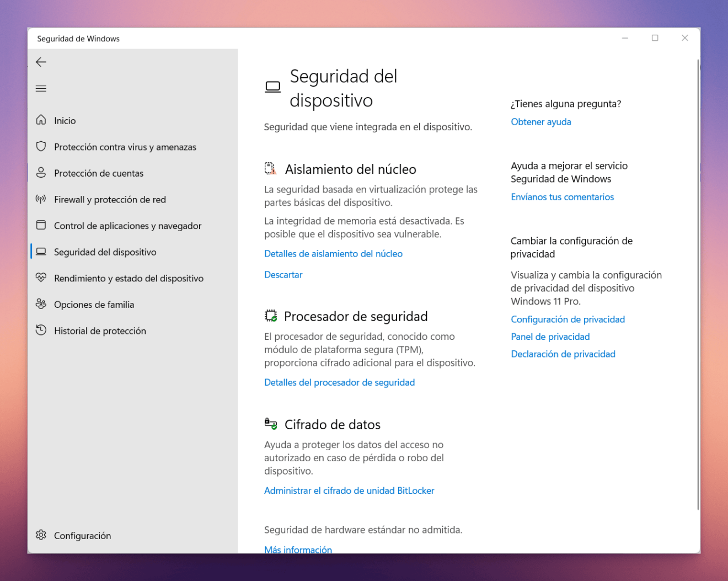The height and width of the screenshot is (581, 728).
Task: Click the Descartar link
Action: 283,275
